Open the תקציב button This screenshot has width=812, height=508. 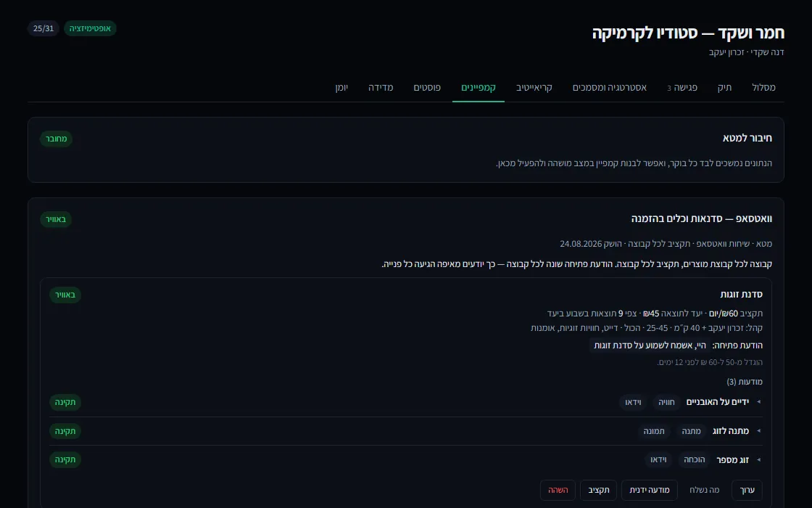click(x=599, y=490)
